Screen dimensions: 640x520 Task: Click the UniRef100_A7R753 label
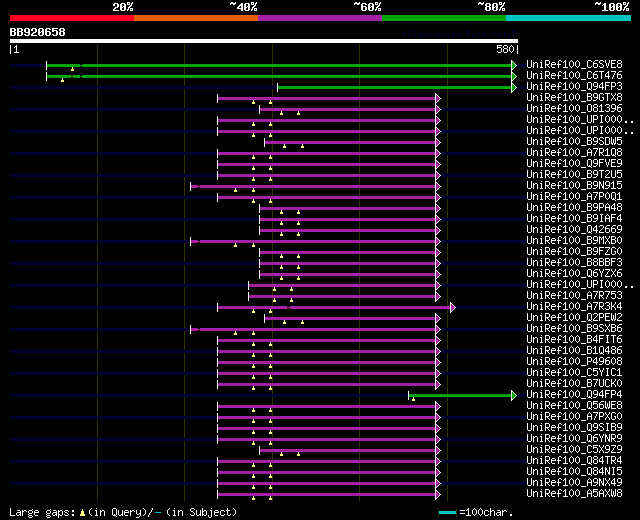pos(574,296)
